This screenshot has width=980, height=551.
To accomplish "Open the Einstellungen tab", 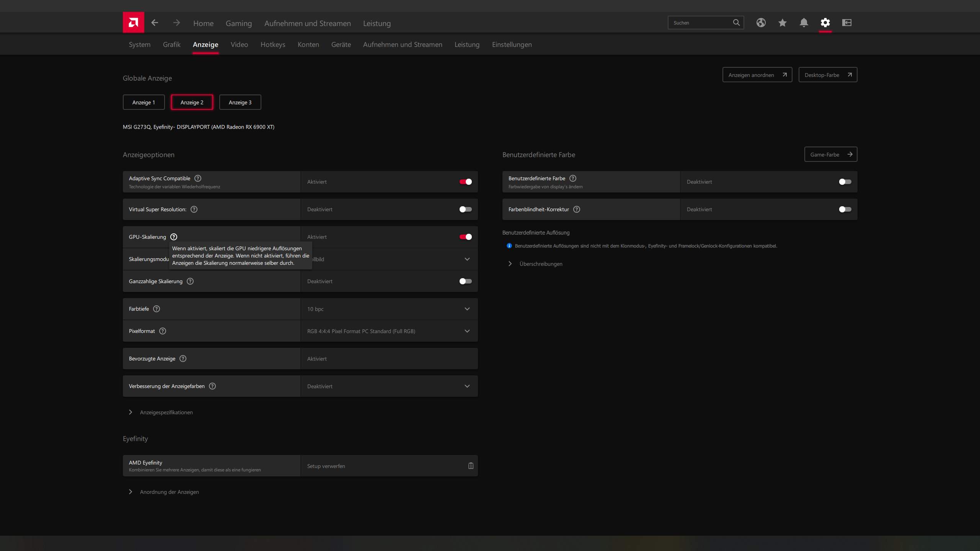I will (x=512, y=44).
